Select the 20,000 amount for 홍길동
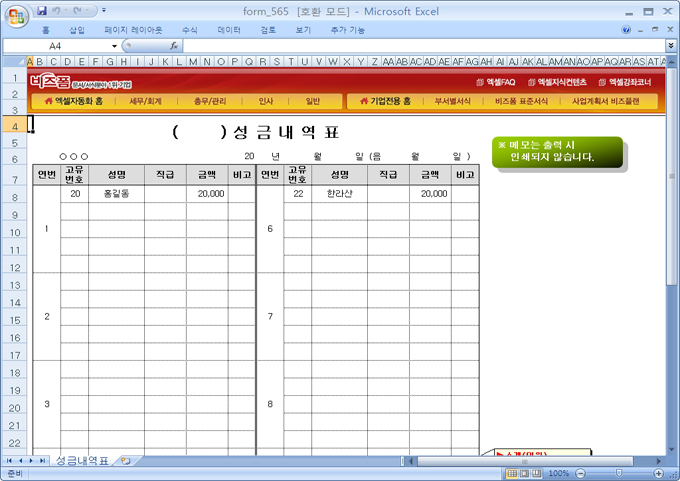This screenshot has height=481, width=680. 207,194
